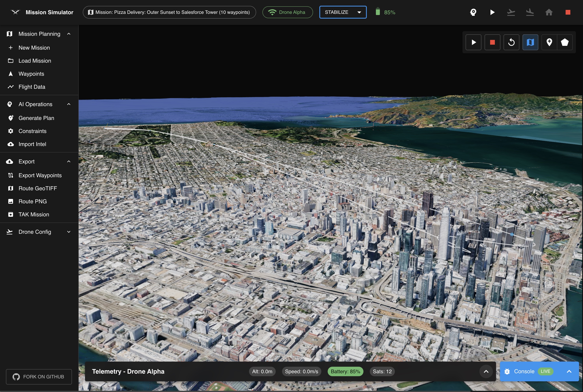Select the polygon drawing tool icon
The image size is (583, 392).
click(x=564, y=42)
